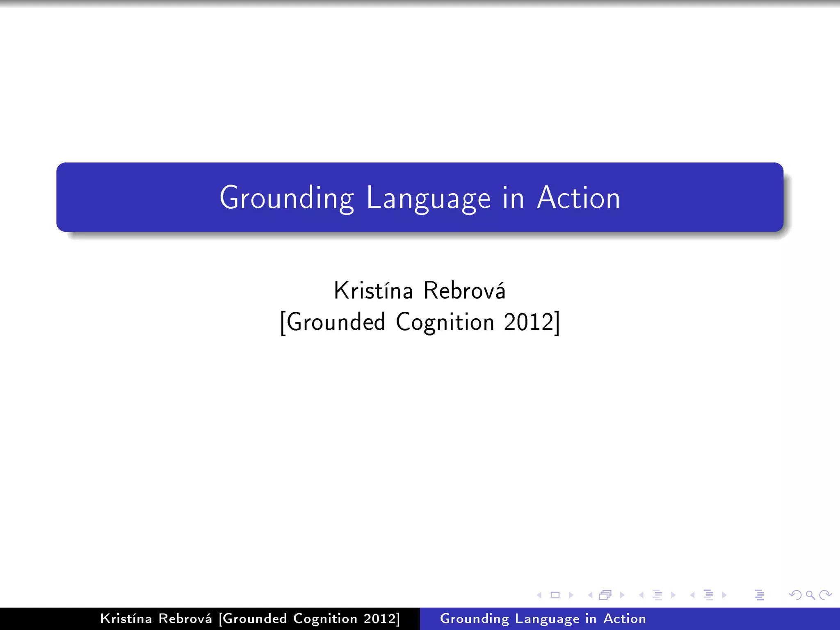Click the blue title block

pyautogui.click(x=420, y=197)
